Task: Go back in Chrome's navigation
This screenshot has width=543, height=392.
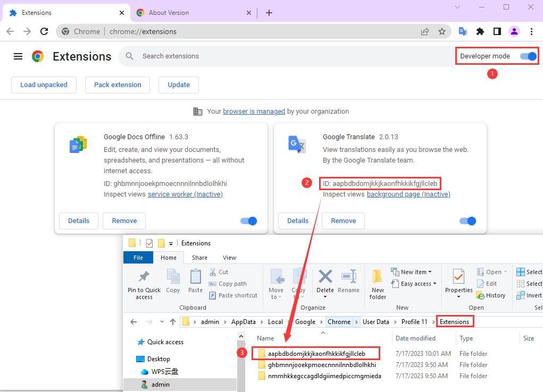Action: 10,31
